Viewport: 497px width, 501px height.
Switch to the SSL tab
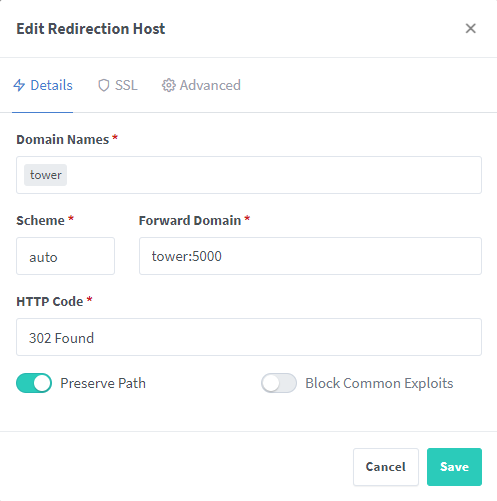pos(117,85)
